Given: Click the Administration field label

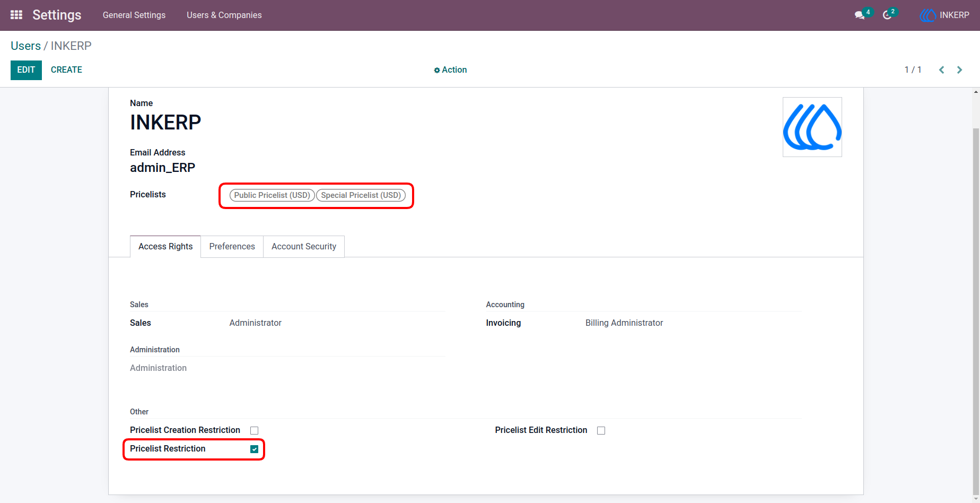Looking at the screenshot, I should 158,368.
